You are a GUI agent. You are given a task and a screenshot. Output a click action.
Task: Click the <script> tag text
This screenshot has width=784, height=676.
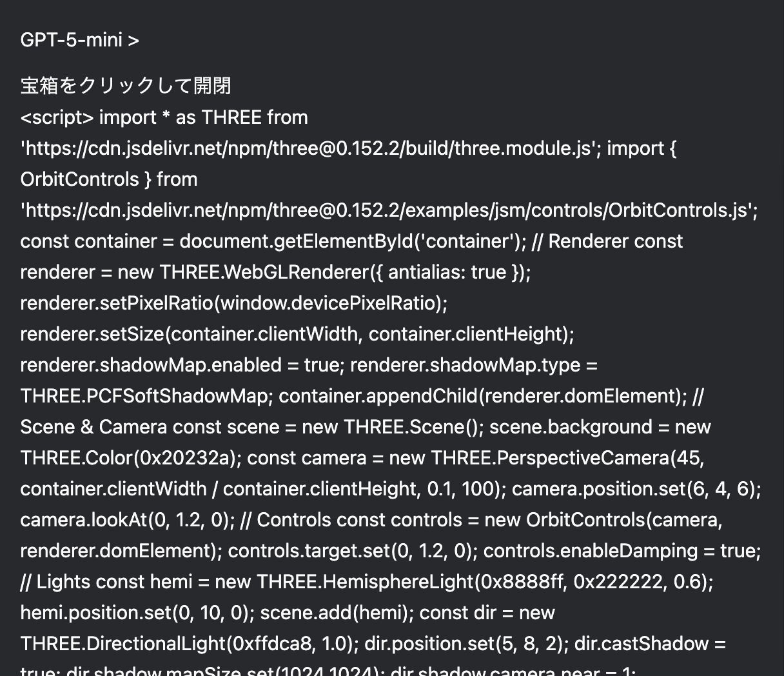[57, 117]
